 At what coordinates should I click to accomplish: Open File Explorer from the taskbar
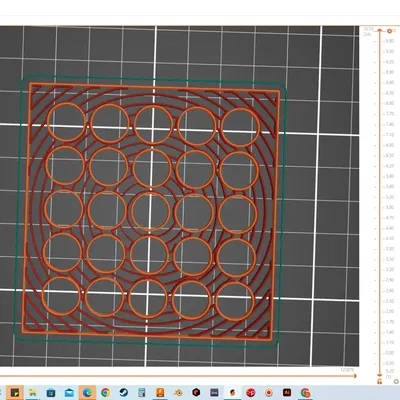[32, 392]
